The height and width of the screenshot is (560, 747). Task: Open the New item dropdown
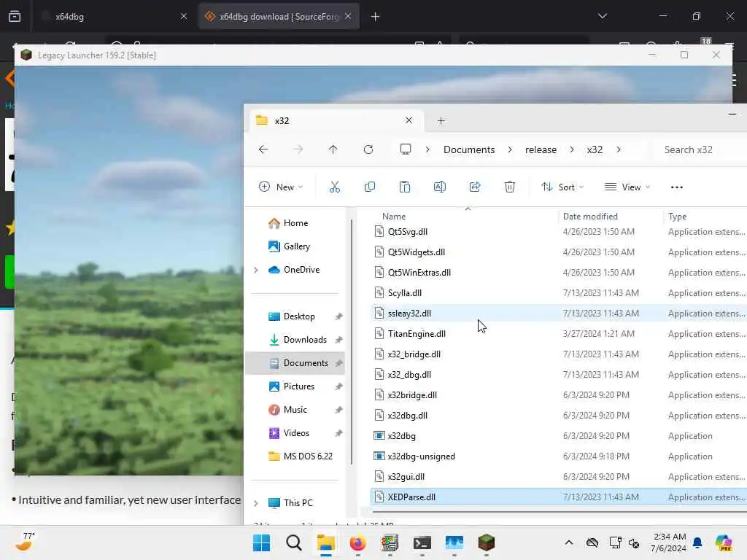[281, 187]
